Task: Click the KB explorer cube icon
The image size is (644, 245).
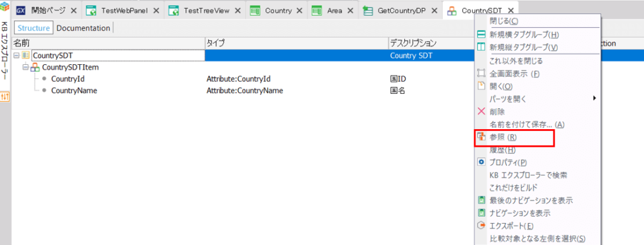Action: click(4, 7)
